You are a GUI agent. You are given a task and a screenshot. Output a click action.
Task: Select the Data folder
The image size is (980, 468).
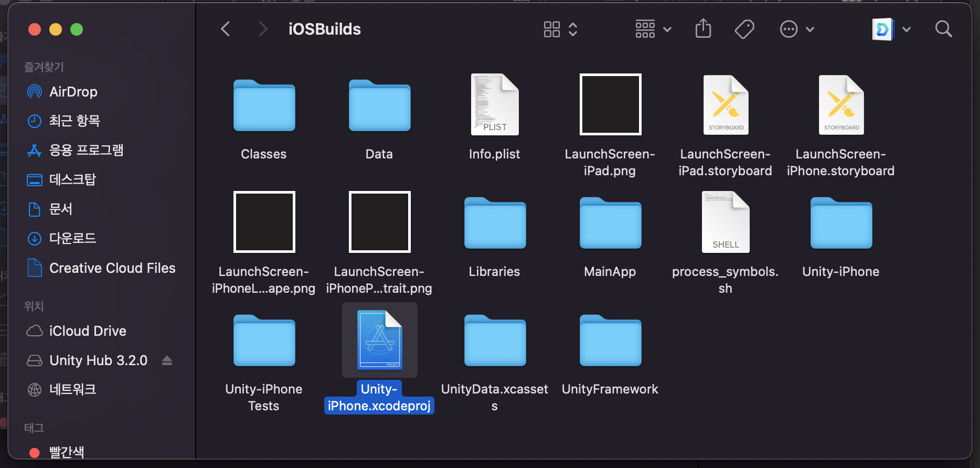tap(379, 105)
